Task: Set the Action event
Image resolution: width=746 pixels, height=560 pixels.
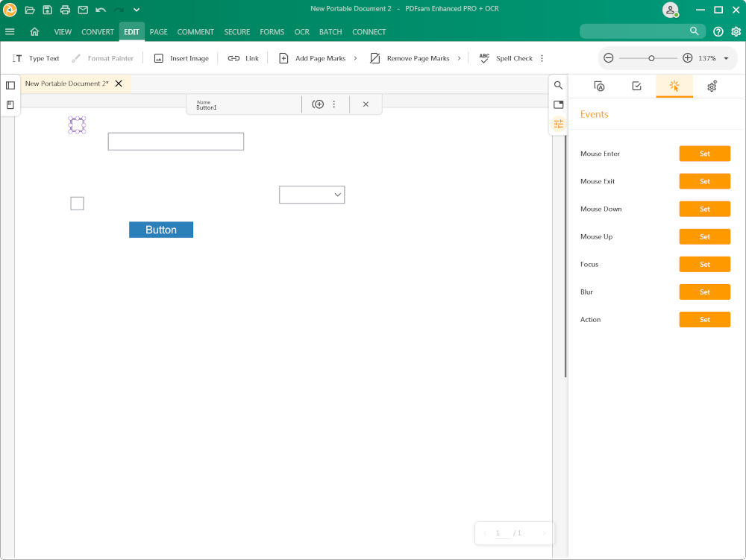Action: 705,319
